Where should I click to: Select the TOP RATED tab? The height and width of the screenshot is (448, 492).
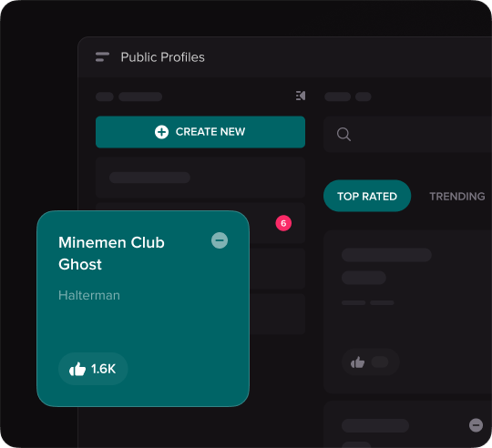[367, 196]
